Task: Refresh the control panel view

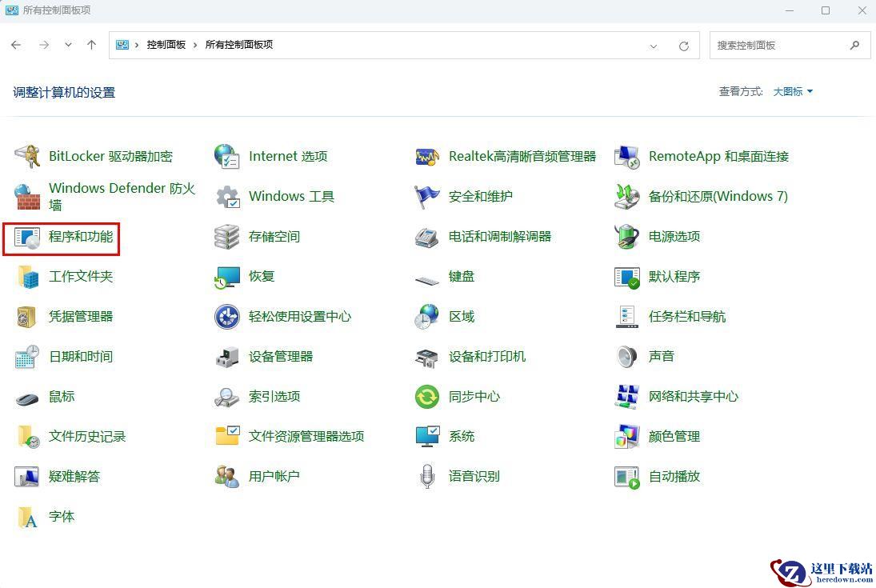Action: click(683, 46)
